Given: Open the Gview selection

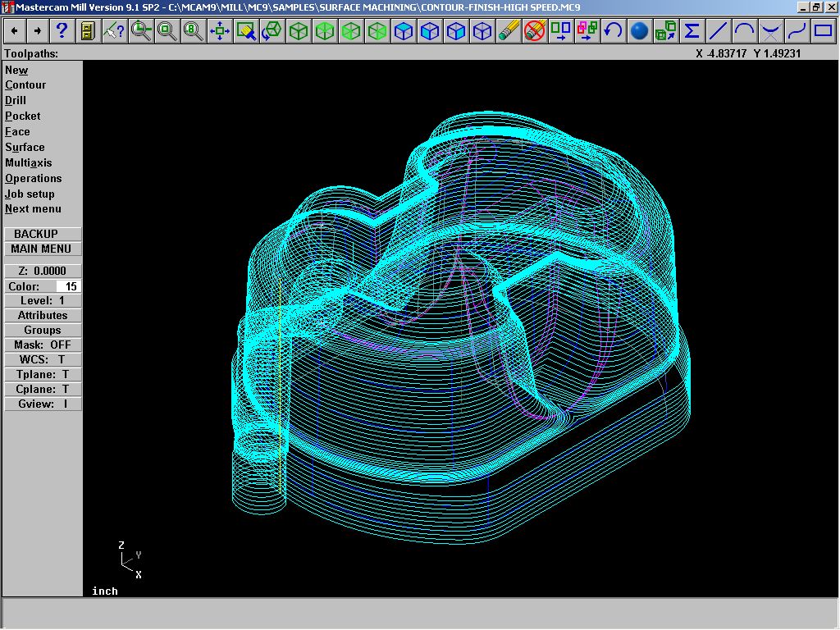Looking at the screenshot, I should click(43, 404).
